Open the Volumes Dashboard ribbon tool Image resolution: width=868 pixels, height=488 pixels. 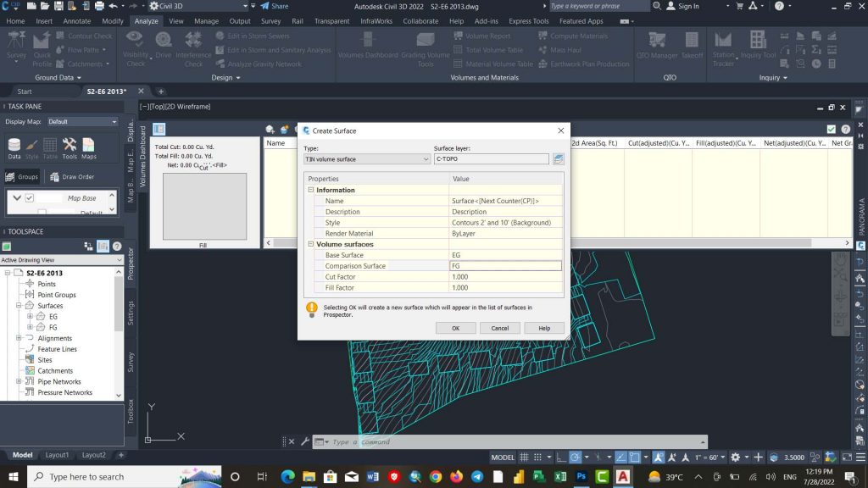coord(368,46)
